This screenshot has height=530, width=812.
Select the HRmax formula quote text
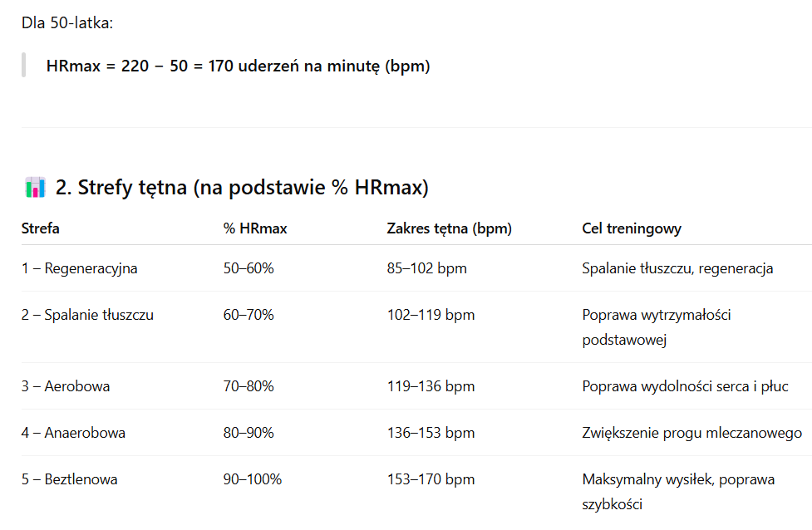(x=239, y=66)
